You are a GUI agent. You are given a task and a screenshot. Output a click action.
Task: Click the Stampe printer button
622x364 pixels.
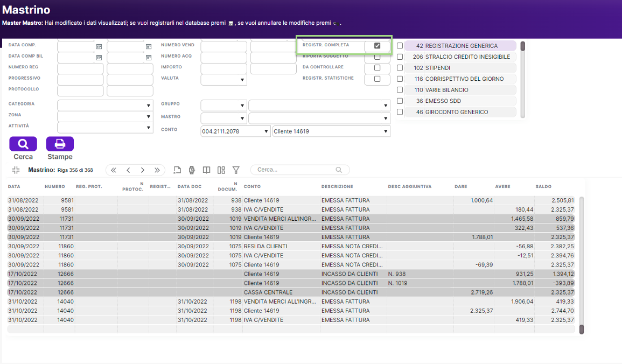click(60, 144)
